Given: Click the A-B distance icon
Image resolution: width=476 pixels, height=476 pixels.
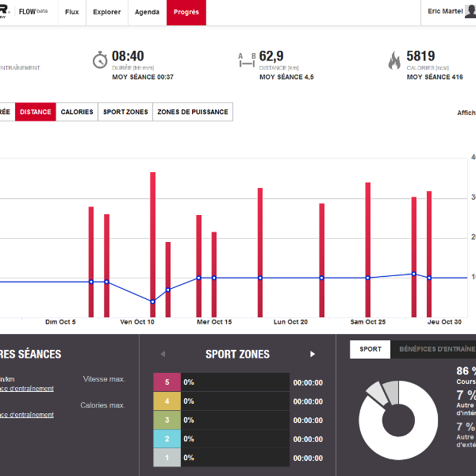Looking at the screenshot, I should pos(247,60).
